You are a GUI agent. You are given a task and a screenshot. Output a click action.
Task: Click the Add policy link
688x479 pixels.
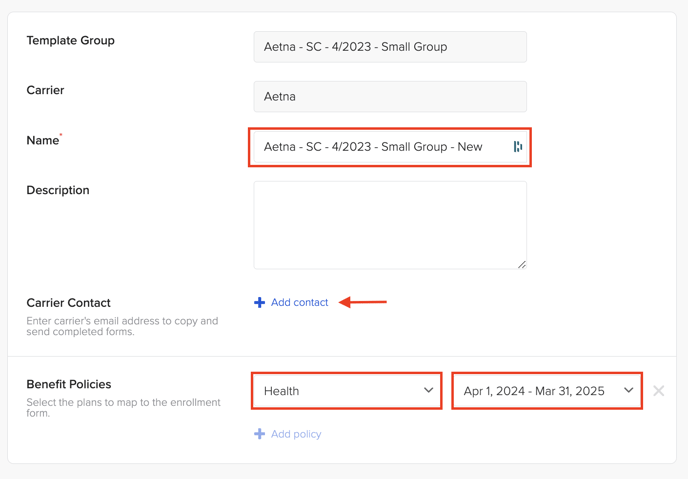(x=296, y=434)
